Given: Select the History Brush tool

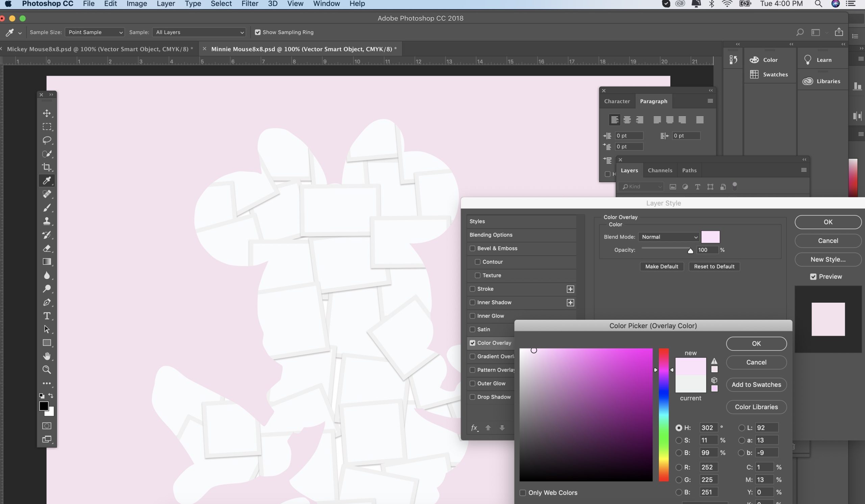Looking at the screenshot, I should (x=47, y=235).
